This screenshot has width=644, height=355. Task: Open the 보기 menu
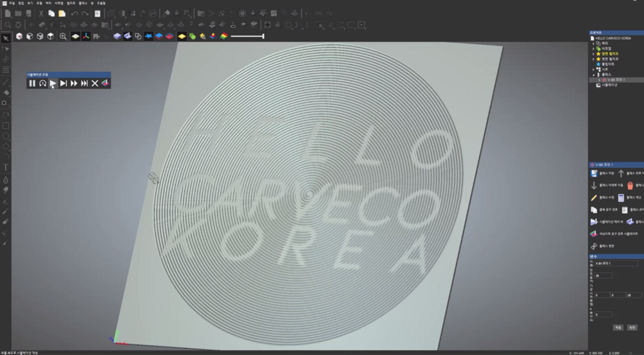30,3
